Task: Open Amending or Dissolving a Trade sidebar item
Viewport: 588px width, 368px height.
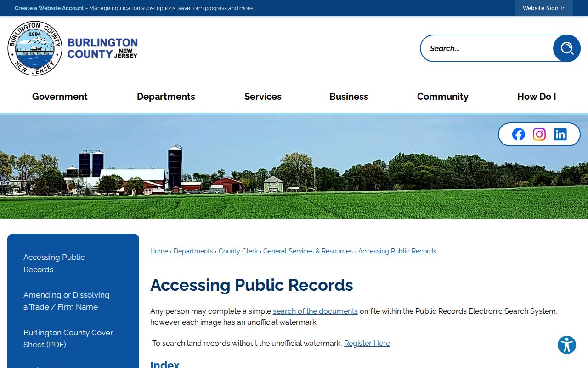Action: [67, 301]
